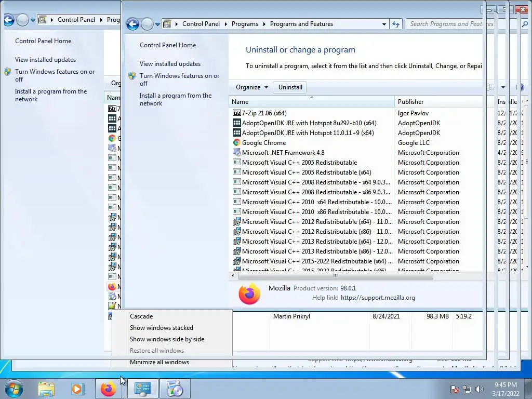Image resolution: width=532 pixels, height=399 pixels.
Task: Open the view options dropdown arrow in the toolbar
Action: [503, 87]
